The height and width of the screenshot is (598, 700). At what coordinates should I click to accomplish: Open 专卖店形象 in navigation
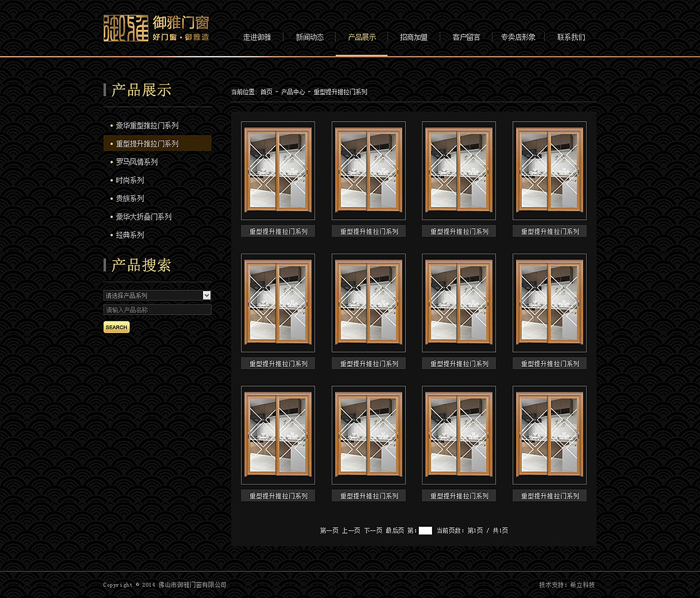[x=518, y=37]
